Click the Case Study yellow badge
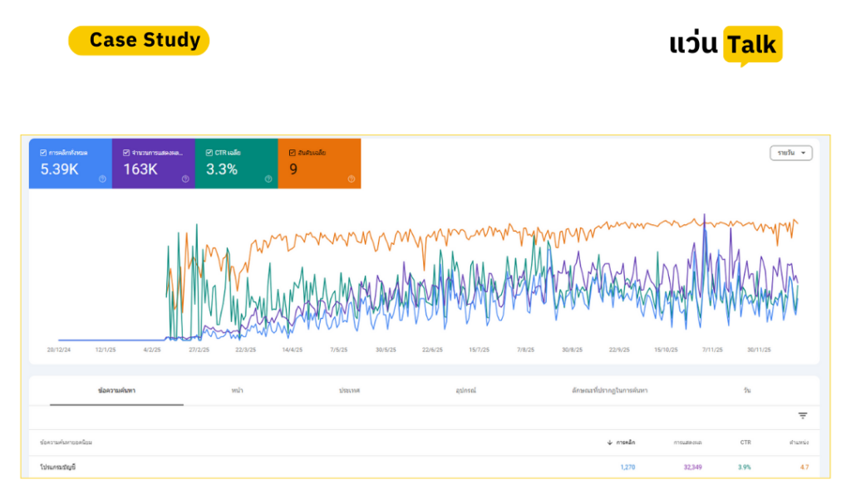 pyautogui.click(x=139, y=40)
